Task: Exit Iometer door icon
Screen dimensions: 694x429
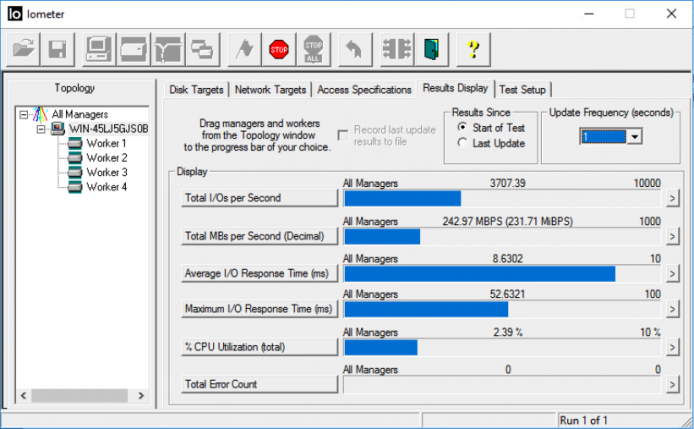Action: (x=432, y=49)
